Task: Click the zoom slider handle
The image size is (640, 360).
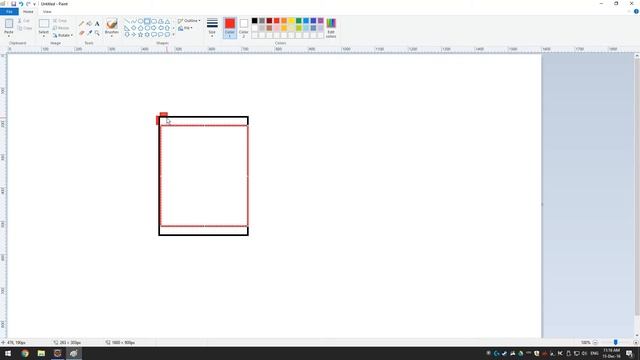Action: coord(616,342)
